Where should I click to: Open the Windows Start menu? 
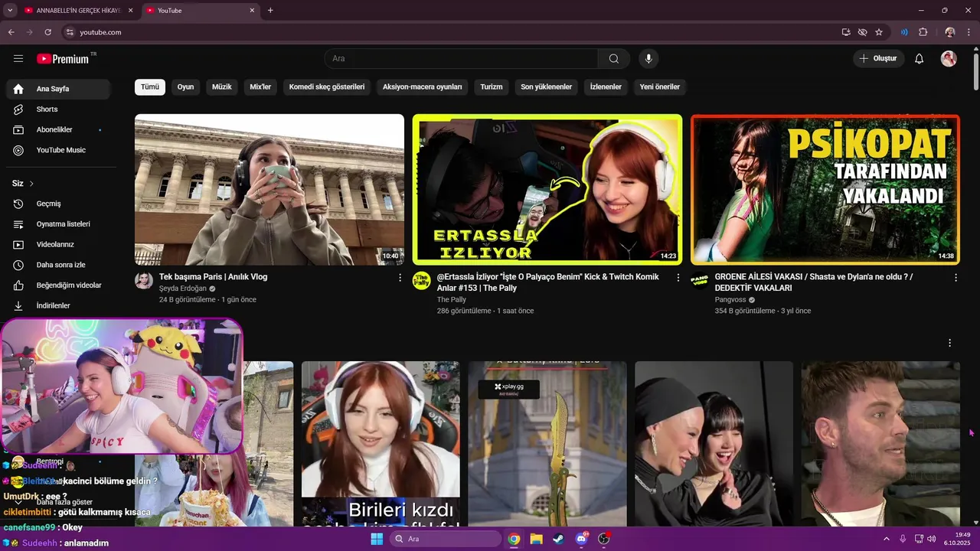[377, 539]
